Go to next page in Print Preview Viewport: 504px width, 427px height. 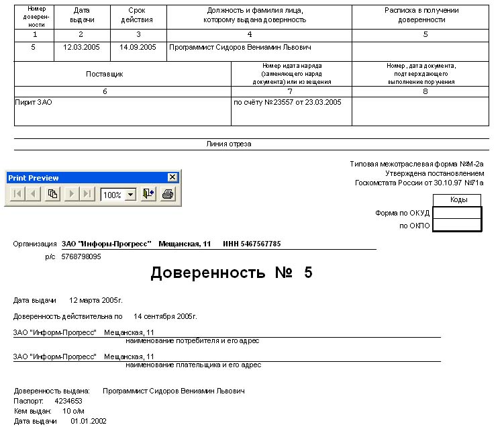[x=72, y=194]
